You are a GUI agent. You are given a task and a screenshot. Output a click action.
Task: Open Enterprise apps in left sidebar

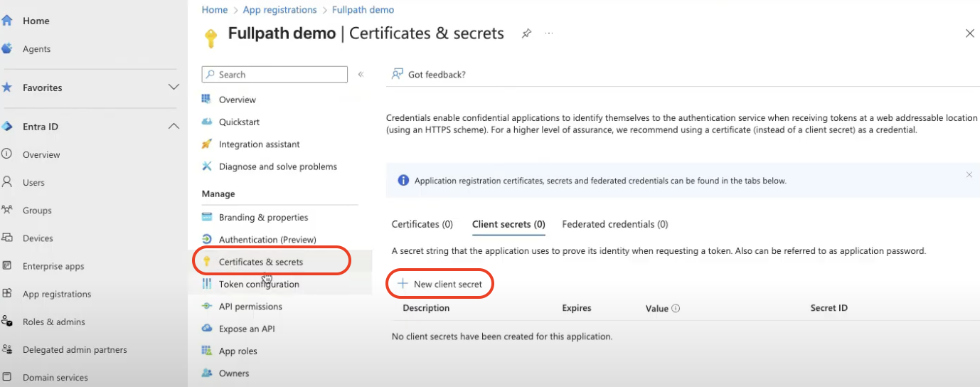tap(53, 266)
